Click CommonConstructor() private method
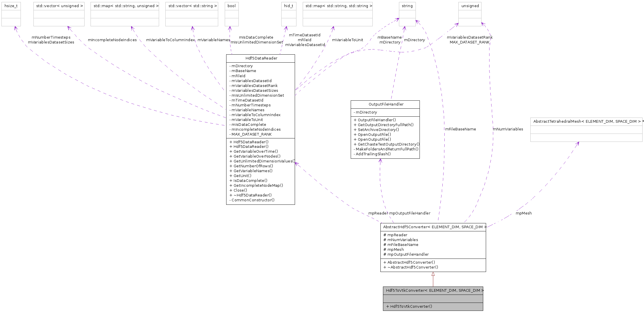644x312 pixels. (252, 200)
